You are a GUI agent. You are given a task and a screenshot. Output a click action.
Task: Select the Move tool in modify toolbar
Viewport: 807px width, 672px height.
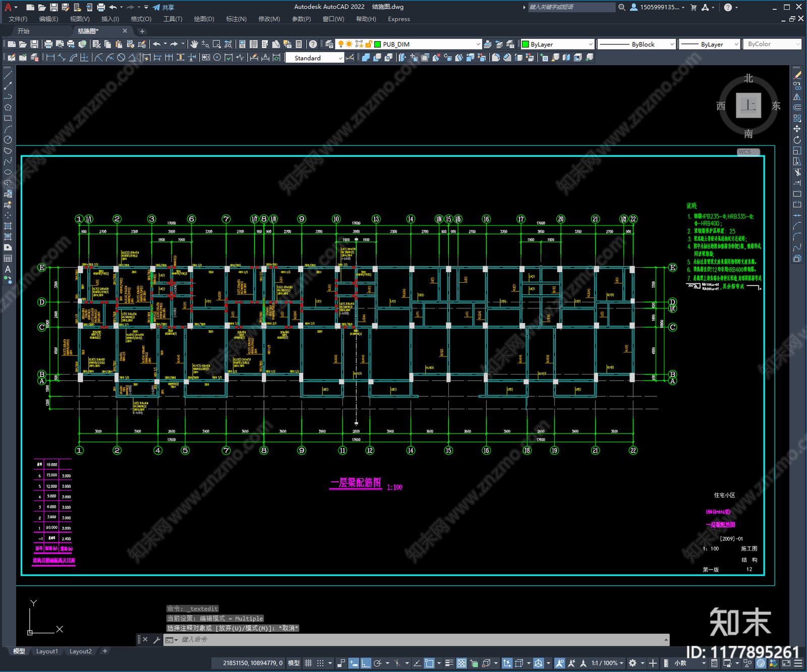coord(797,129)
